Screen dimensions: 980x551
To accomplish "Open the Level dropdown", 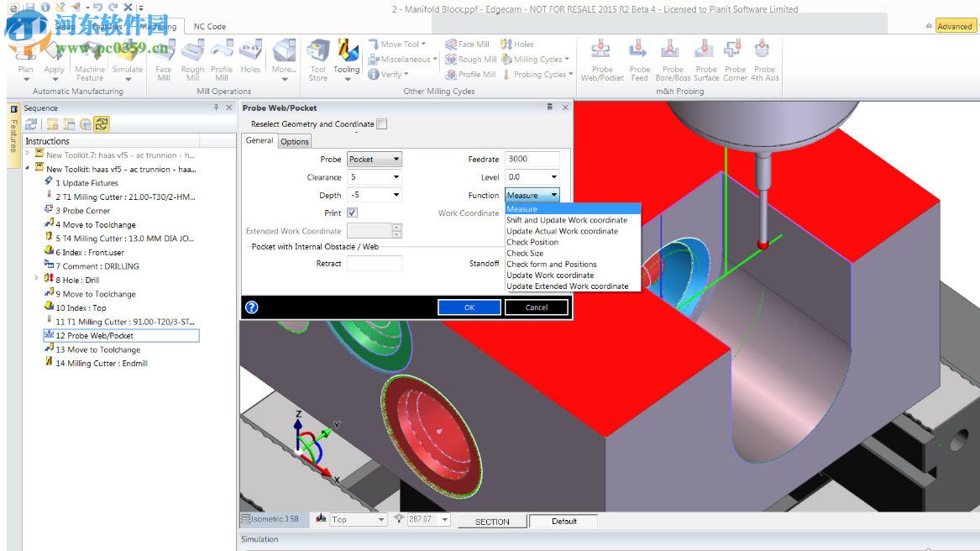I will point(553,177).
